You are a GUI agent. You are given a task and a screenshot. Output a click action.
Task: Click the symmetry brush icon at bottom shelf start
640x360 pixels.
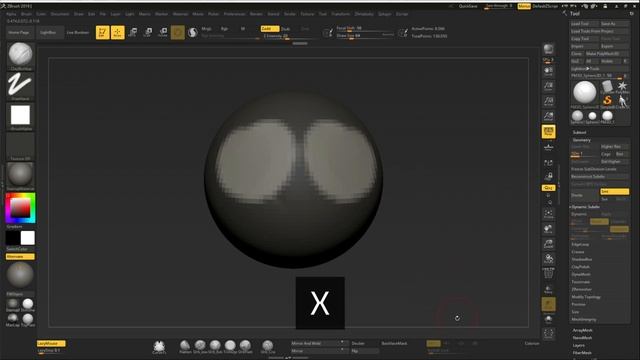[x=159, y=347]
